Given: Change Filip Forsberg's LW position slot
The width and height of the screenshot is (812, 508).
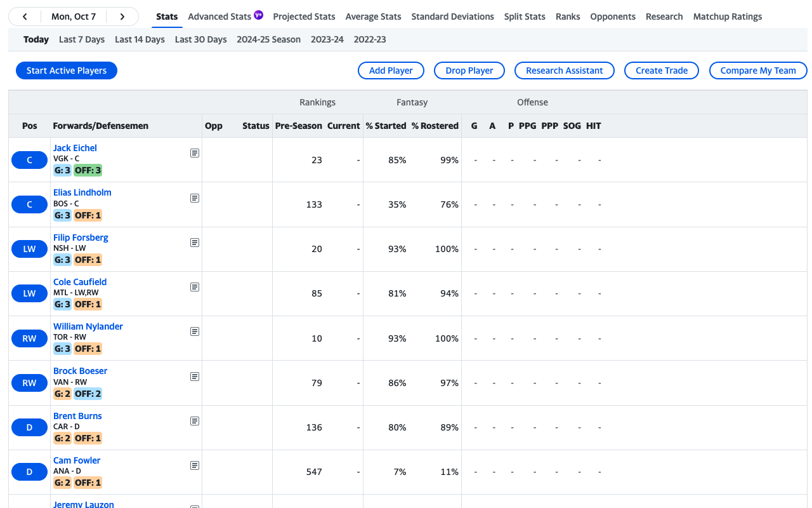Looking at the screenshot, I should (29, 249).
